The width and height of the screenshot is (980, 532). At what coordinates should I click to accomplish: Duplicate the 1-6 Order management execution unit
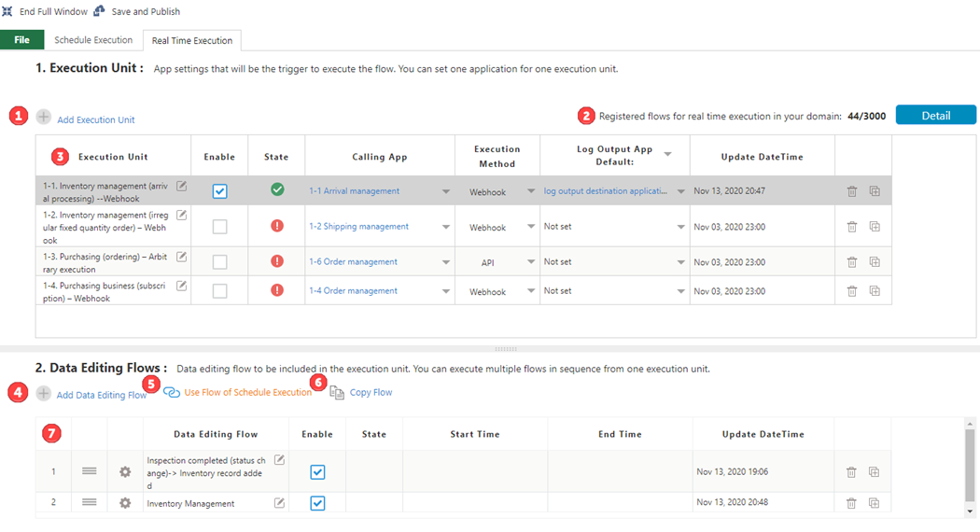point(875,262)
